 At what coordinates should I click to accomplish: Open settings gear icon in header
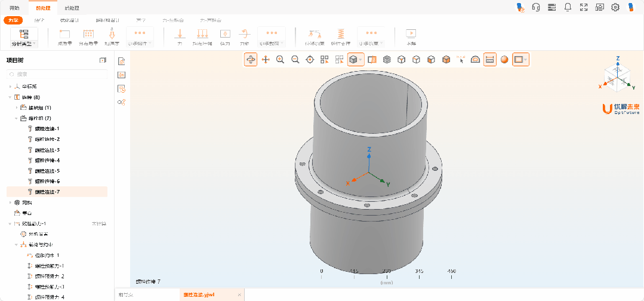(x=615, y=7)
